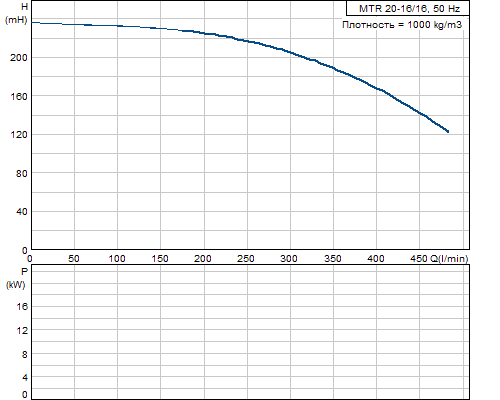This screenshot has height=400, width=500.
Task: Click the end point of the blue pump curve
Action: click(x=447, y=131)
